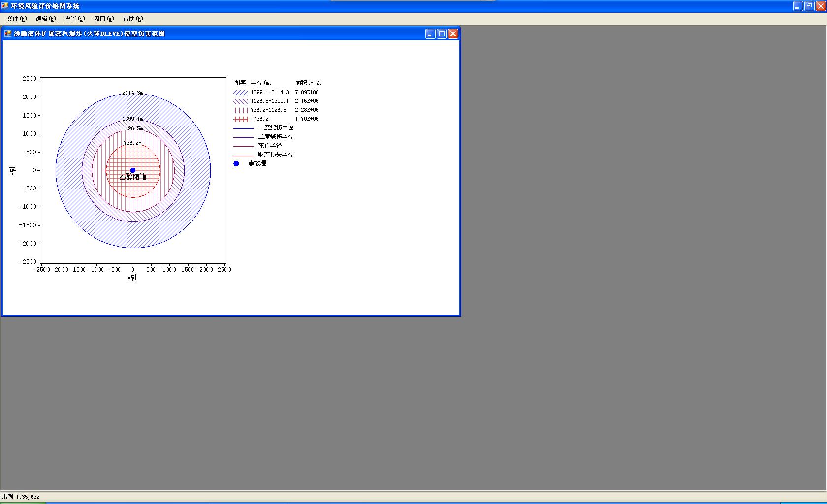The width and height of the screenshot is (827, 504).
Task: Click the legend hatch swatch for 1399.1-2114.3
Action: tap(240, 93)
